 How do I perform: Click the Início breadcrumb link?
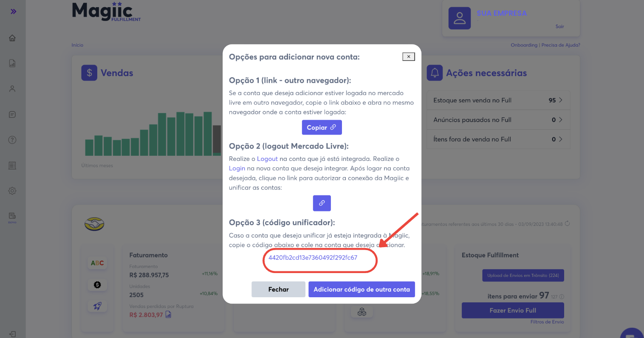[77, 45]
